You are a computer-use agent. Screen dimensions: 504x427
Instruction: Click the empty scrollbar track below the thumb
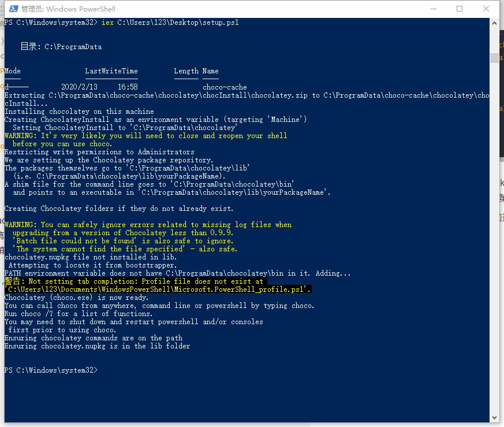point(494,231)
